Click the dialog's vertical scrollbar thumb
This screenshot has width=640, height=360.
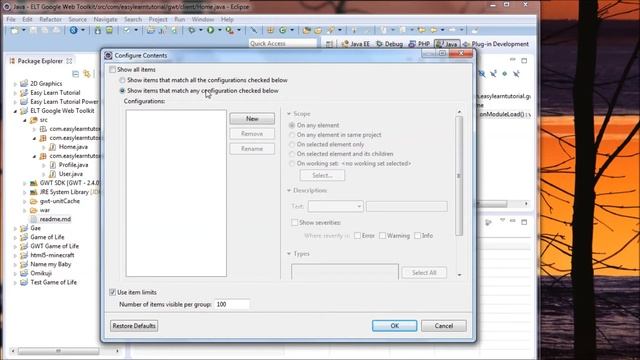click(459, 176)
